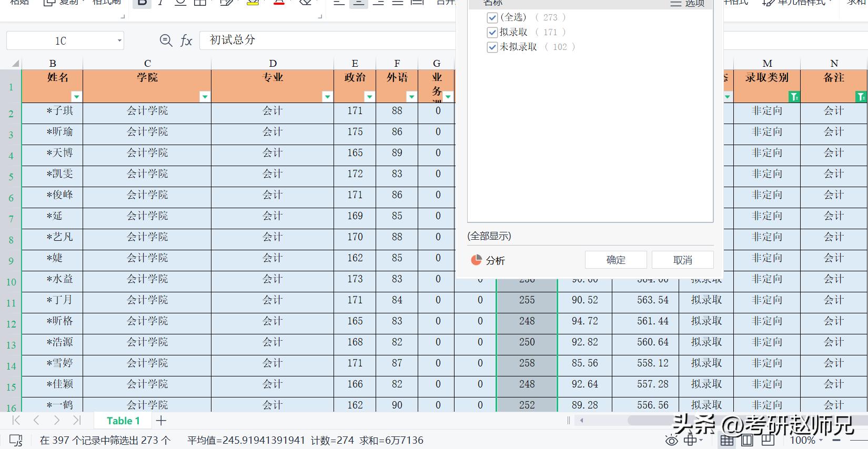Open the 专业 column filter dropdown

click(x=327, y=97)
